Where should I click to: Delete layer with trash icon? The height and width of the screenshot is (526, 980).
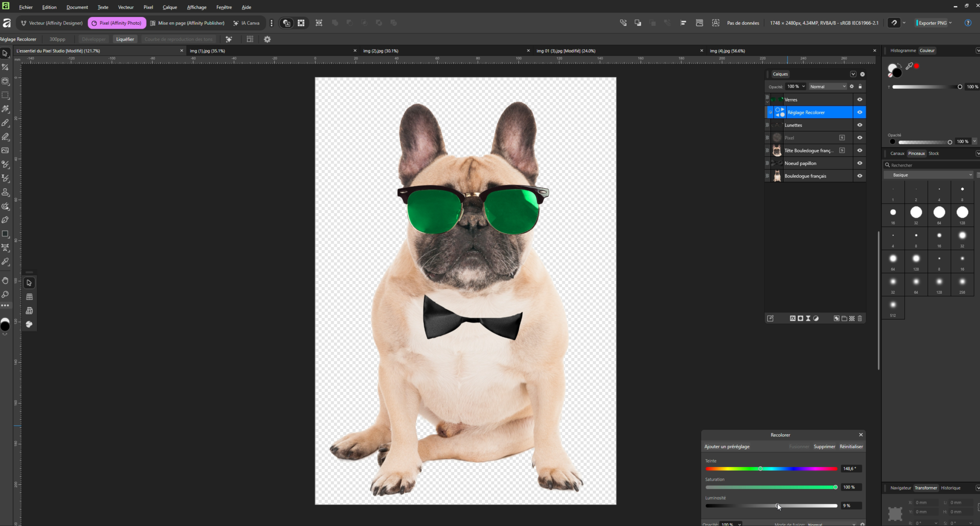click(860, 318)
